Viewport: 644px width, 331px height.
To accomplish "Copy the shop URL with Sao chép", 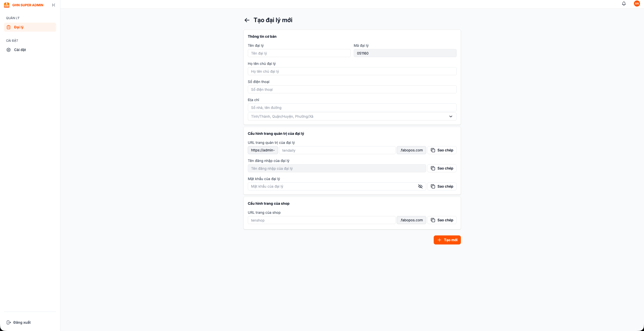I will tap(442, 220).
